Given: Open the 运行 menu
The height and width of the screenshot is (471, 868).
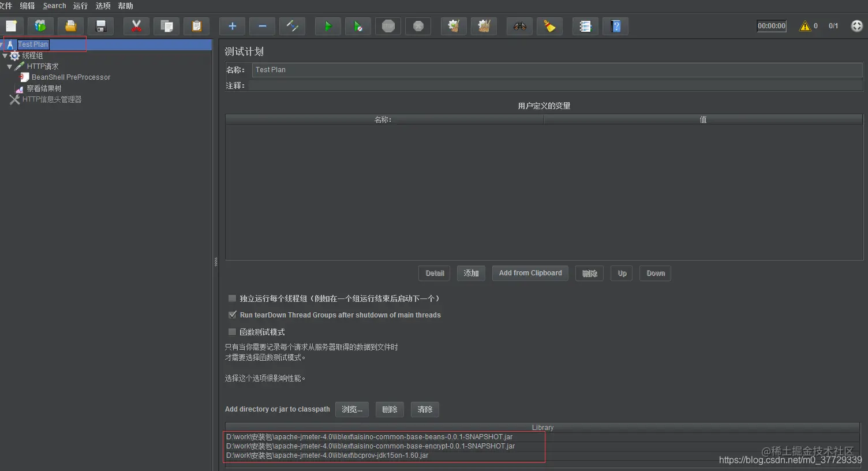Looking at the screenshot, I should click(80, 6).
